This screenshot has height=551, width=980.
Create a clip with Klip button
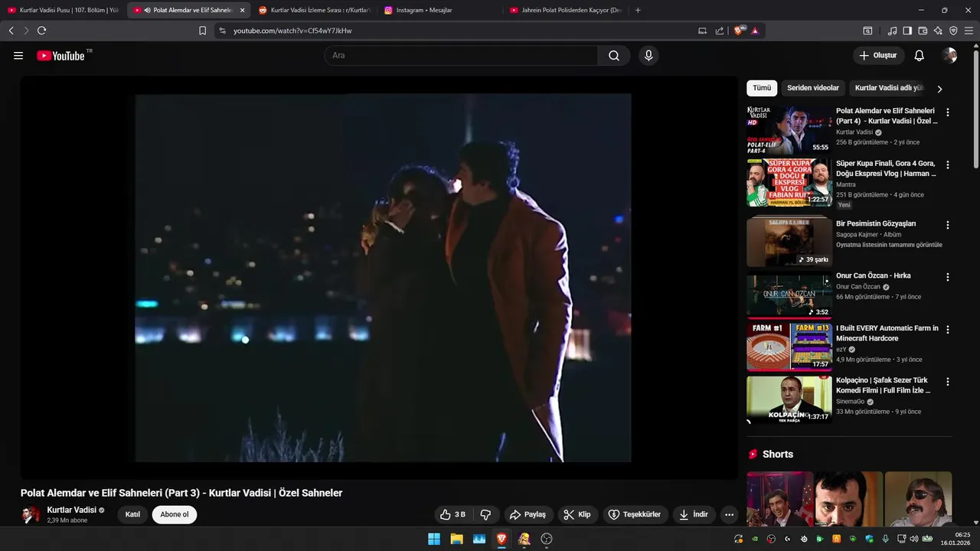577,514
